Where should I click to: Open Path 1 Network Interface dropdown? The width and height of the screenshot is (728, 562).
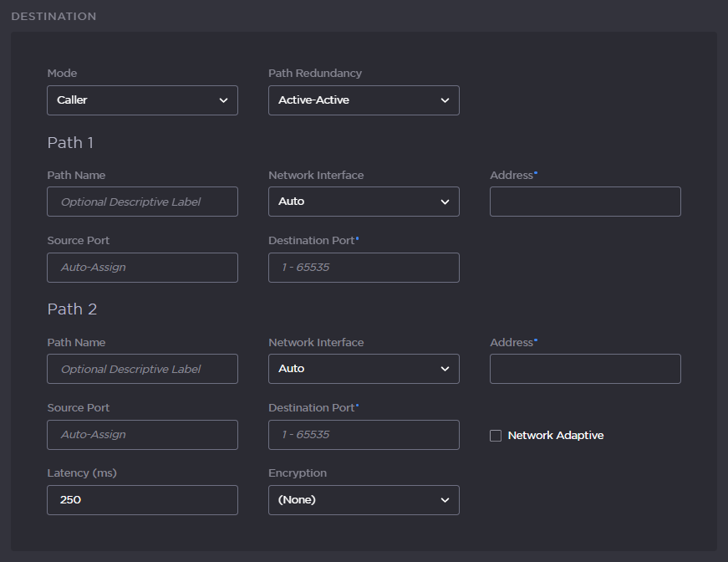[x=364, y=201]
